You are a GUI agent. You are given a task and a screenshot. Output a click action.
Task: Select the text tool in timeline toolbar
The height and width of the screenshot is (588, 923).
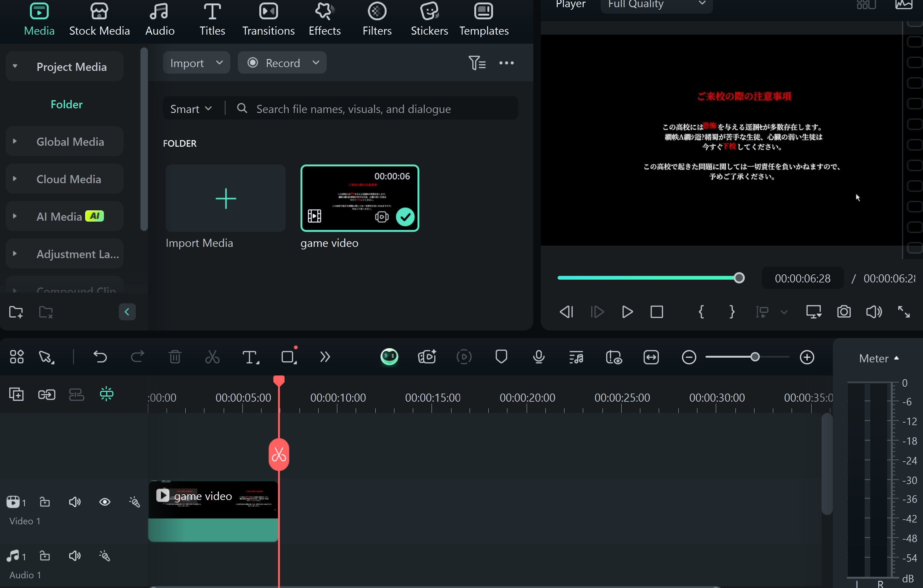250,357
